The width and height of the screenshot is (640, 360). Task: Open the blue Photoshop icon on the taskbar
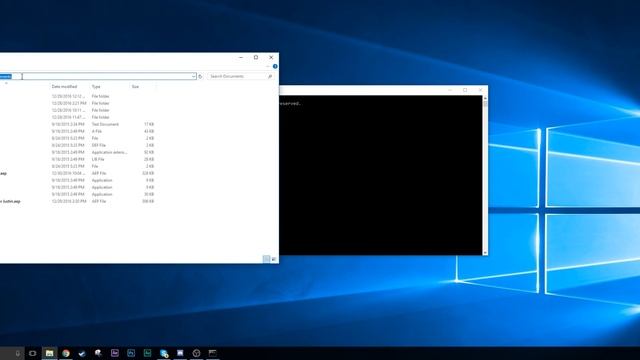(x=131, y=353)
